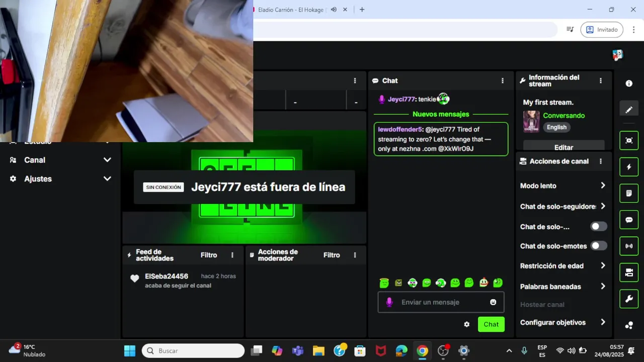The image size is (644, 362).
Task: Click the microphone tray icon in the taskbar
Action: coord(524,350)
